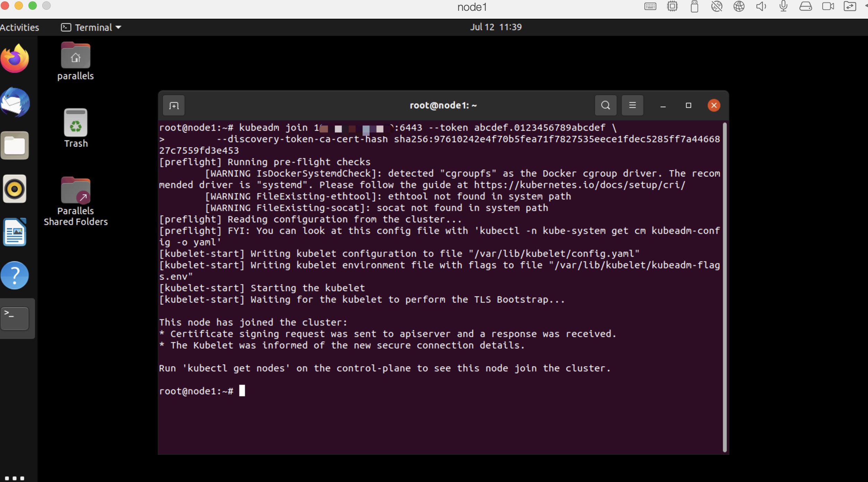Show applications grid at dock bottom
Viewport: 868px width, 482px height.
point(15,478)
